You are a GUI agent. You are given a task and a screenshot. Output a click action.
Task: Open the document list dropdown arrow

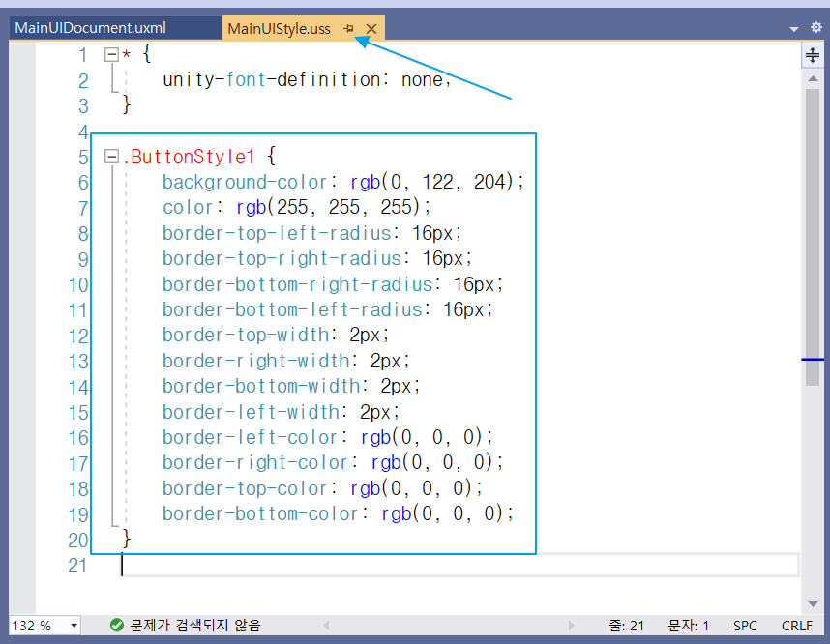(793, 29)
